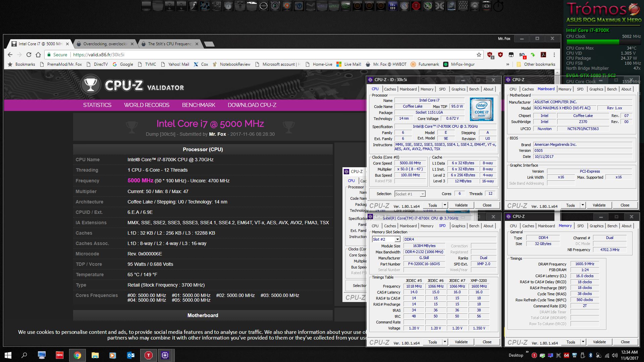Open the BENCHMARK page
644x362 pixels.
pyautogui.click(x=199, y=105)
